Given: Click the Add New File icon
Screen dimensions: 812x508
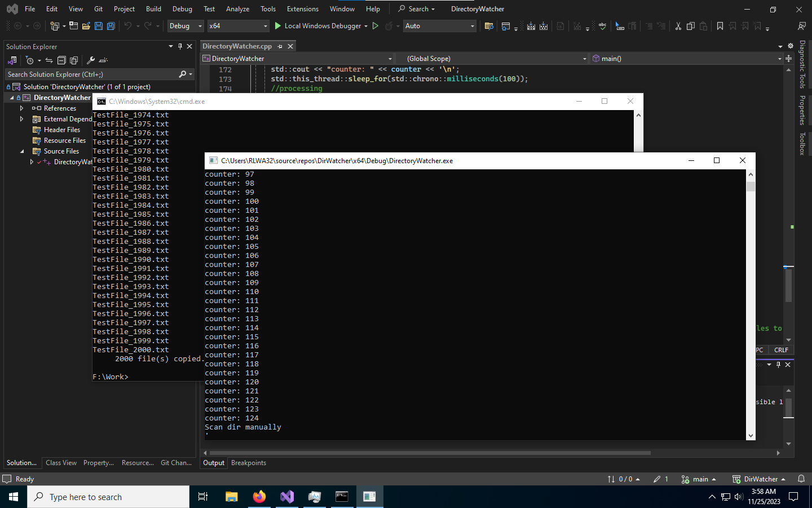Looking at the screenshot, I should click(x=74, y=26).
